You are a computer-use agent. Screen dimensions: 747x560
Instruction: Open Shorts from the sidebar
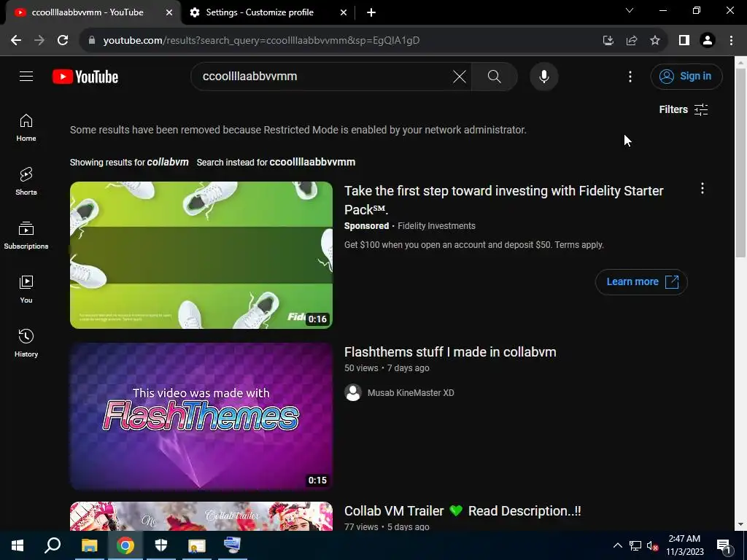[26, 182]
